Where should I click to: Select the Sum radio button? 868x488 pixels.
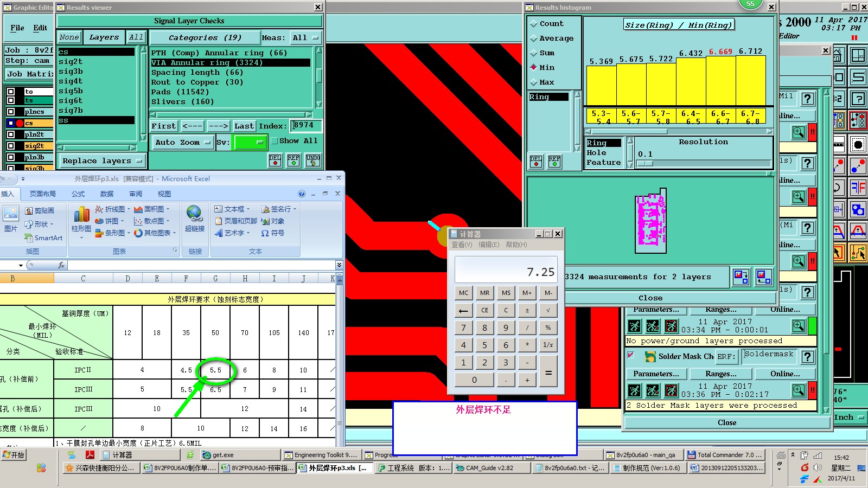534,53
